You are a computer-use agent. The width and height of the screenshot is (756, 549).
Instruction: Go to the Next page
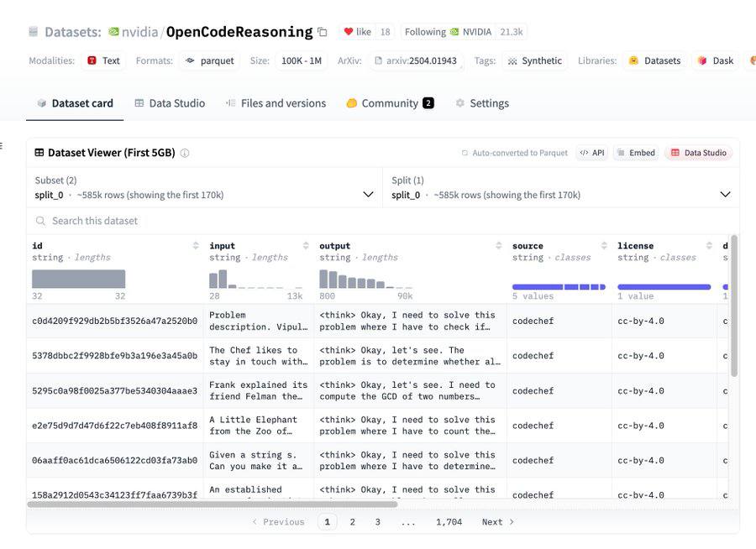[498, 522]
